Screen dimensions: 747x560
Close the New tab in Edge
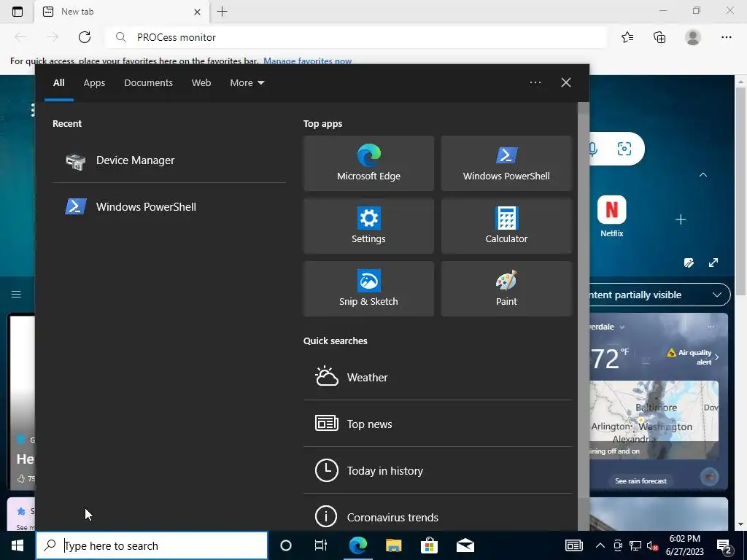click(x=197, y=12)
